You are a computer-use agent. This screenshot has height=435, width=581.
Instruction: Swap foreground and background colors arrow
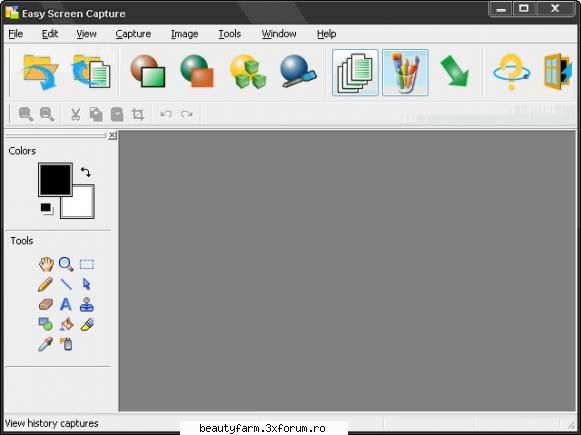pos(86,172)
